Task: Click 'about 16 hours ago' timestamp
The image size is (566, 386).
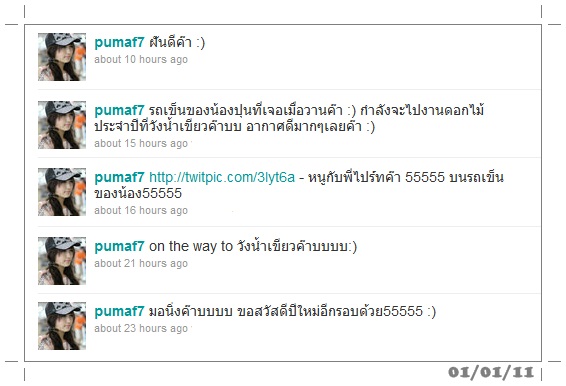Action: (x=141, y=211)
